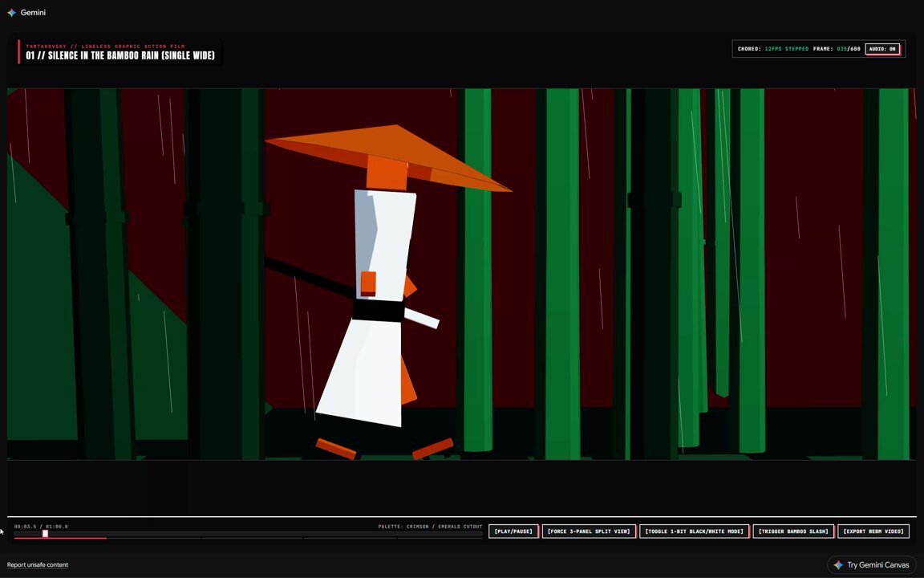Activate FORCE 3-PANEL SPLIT VIEW

pyautogui.click(x=589, y=531)
